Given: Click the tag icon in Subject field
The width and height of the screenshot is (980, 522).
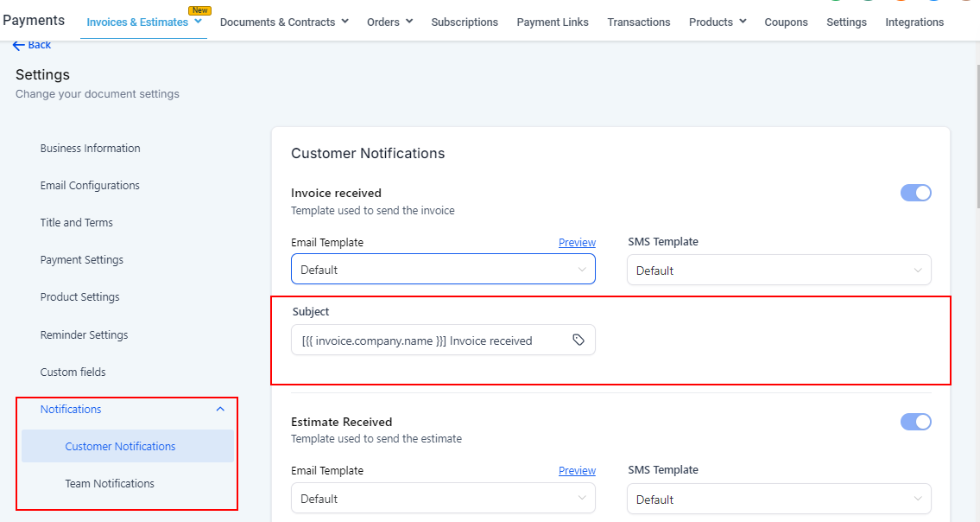Looking at the screenshot, I should coord(579,340).
